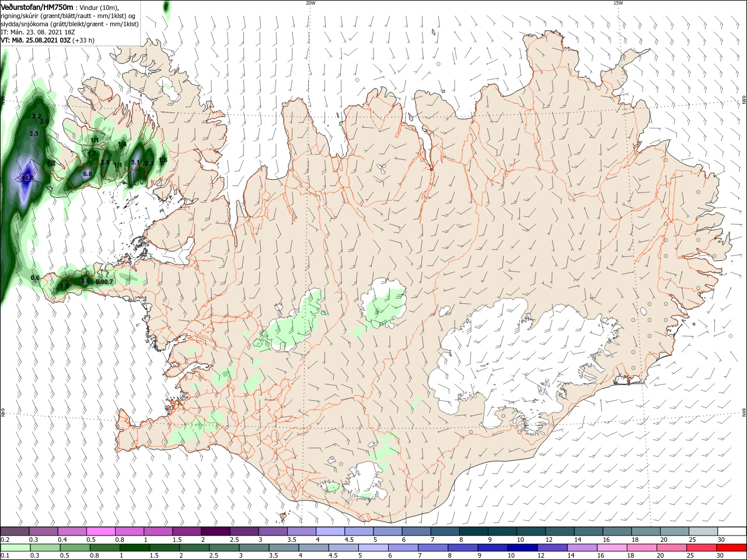Select the light lavender 4 snow legend swatch
Screen dimensions: 747x560
pos(330,531)
